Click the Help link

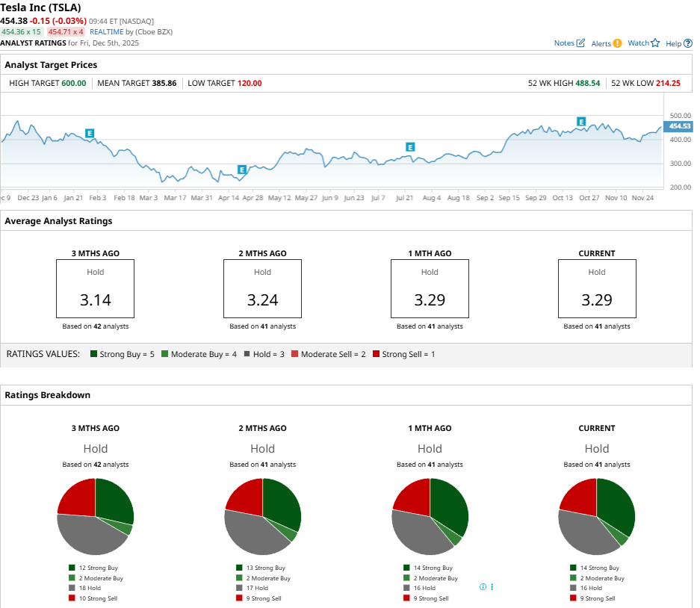[x=673, y=43]
